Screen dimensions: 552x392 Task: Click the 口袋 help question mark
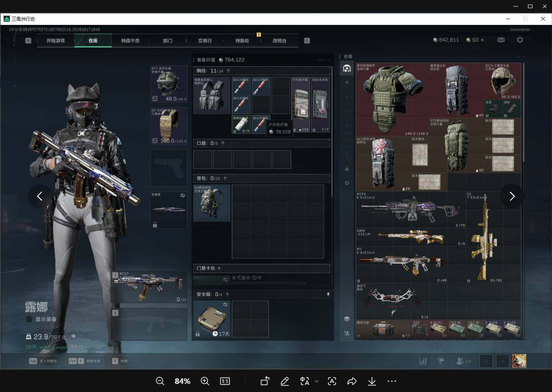(x=223, y=143)
